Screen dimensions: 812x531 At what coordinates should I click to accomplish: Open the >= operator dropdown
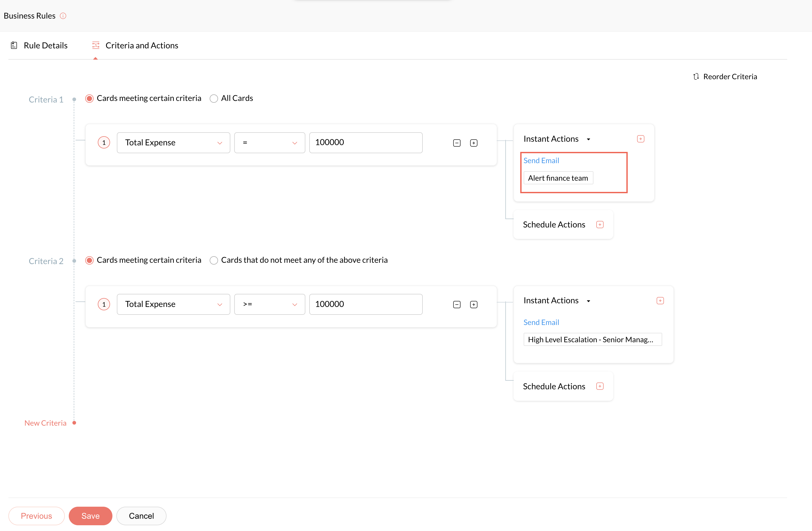point(270,304)
